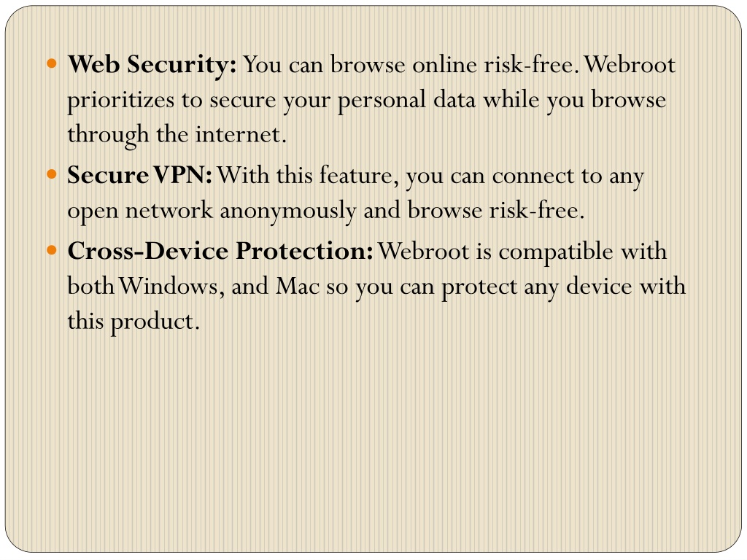This screenshot has height=560, width=747.
Task: Click the bold "Cross-Device Protection:" heading
Action: 220,251
